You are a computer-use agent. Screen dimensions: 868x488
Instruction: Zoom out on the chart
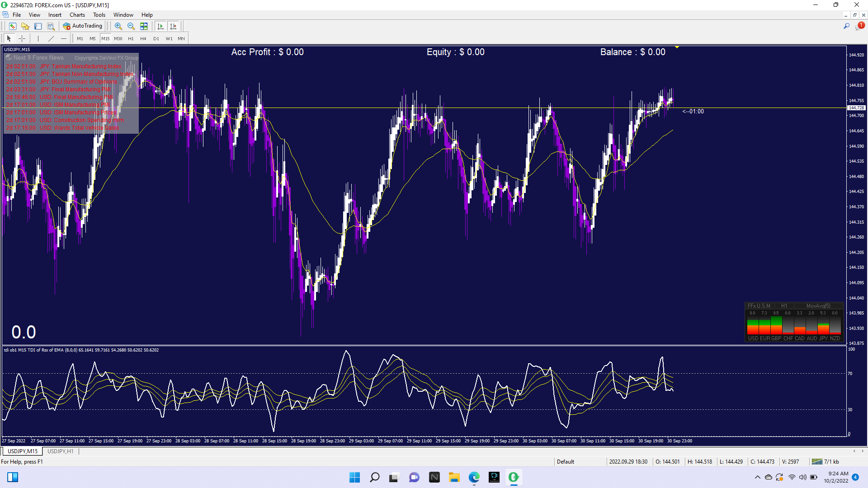(x=131, y=26)
